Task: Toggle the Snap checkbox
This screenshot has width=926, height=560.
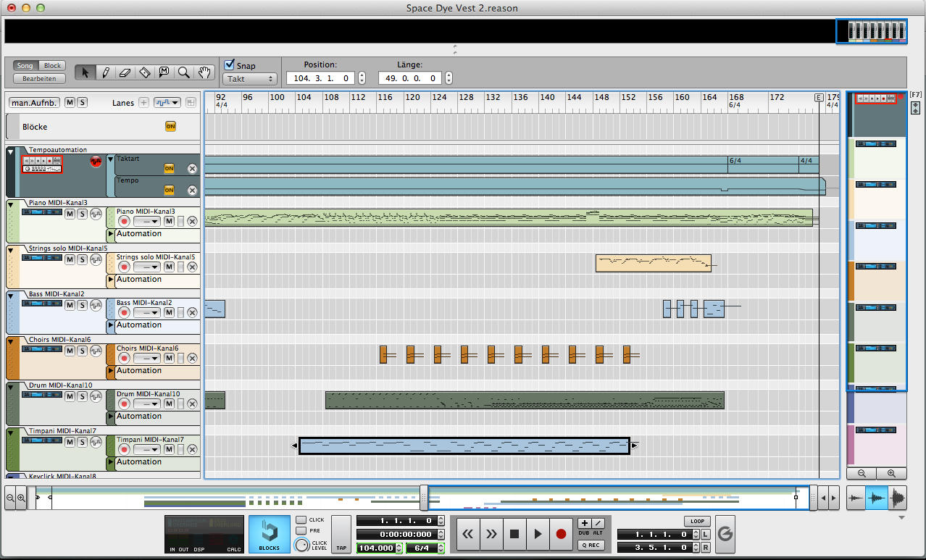Action: click(230, 64)
